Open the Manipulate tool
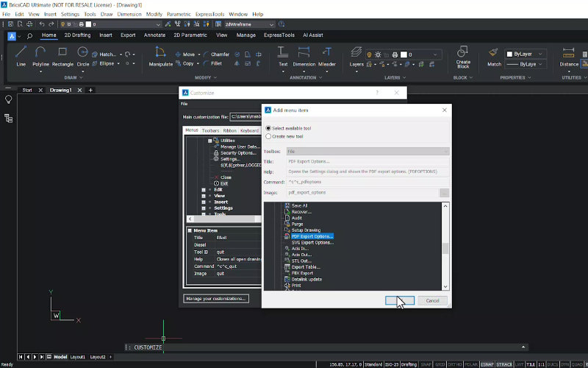Screen dimensions: 588x368 point(160,54)
